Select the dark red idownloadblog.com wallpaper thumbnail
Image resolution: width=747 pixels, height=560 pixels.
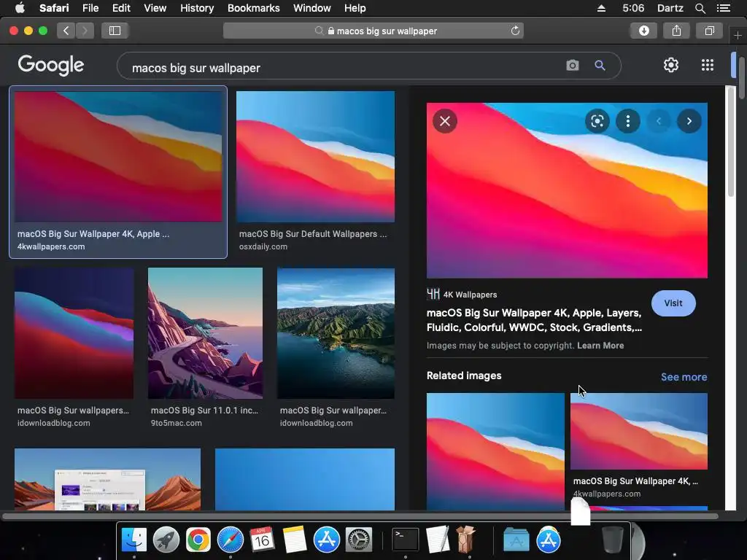(x=74, y=332)
